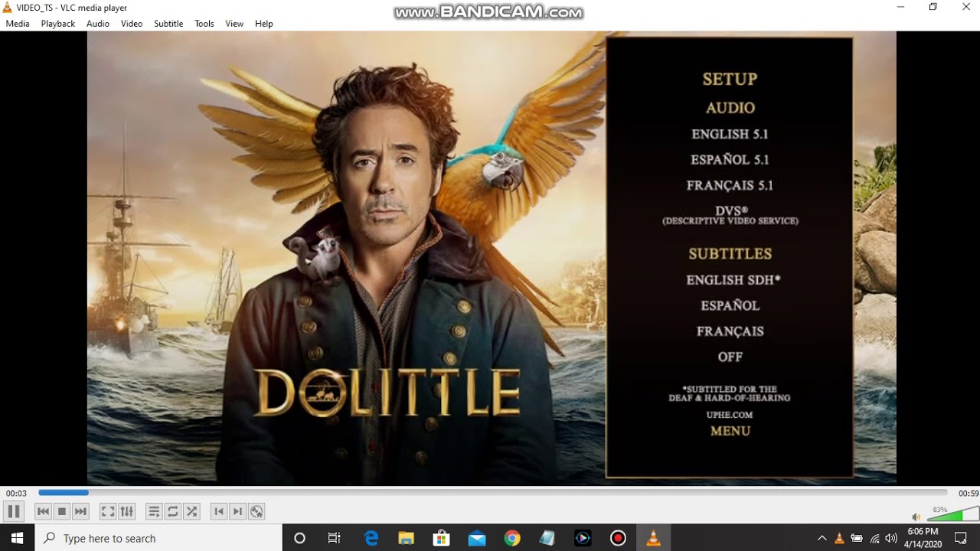Viewport: 980px width, 551px height.
Task: Stop playback with the stop button
Action: point(62,511)
